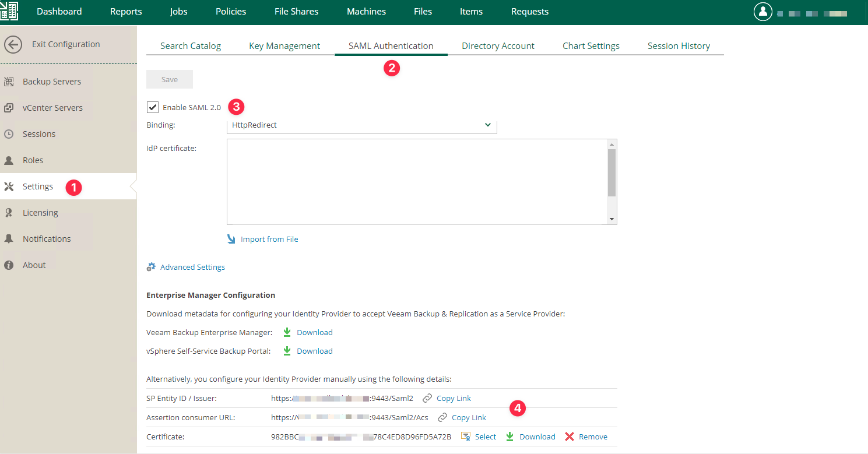Open the File Shares menu

pos(296,12)
